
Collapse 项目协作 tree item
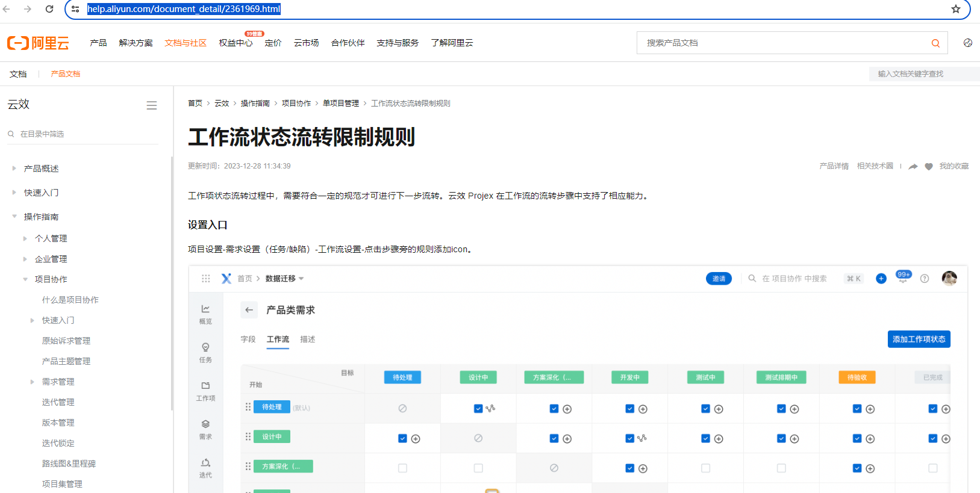25,279
